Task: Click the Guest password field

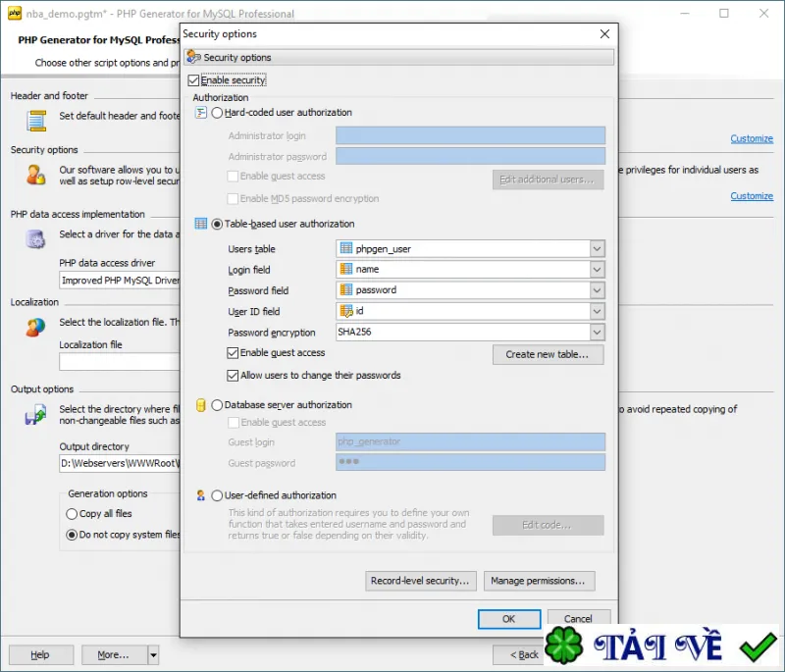Action: pos(470,462)
